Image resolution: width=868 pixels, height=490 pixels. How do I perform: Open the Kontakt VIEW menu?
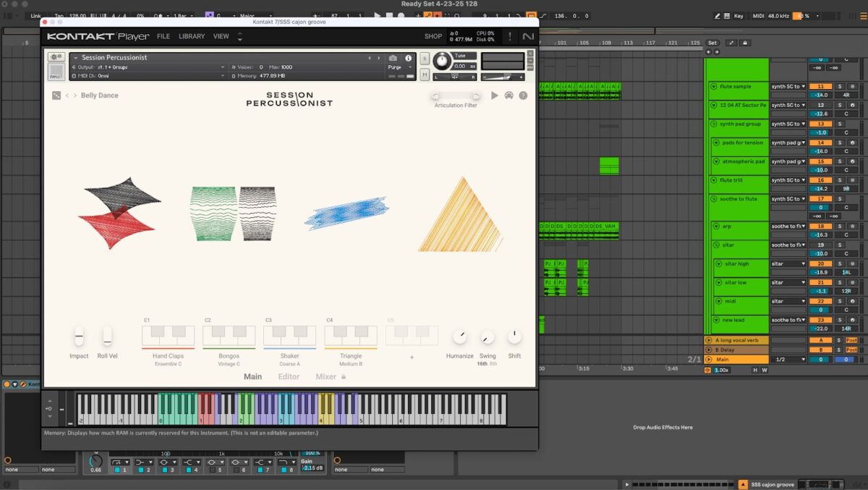[x=221, y=36]
